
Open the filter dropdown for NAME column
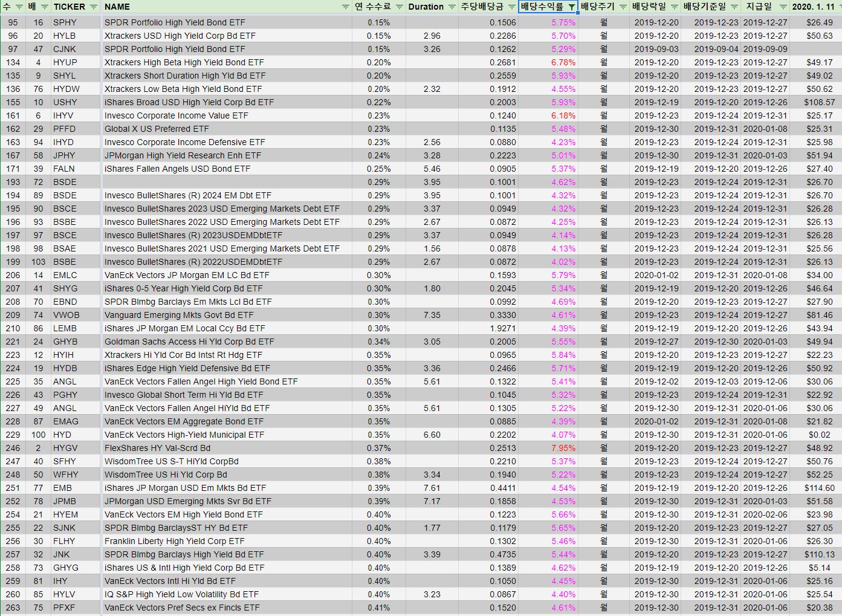(345, 7)
